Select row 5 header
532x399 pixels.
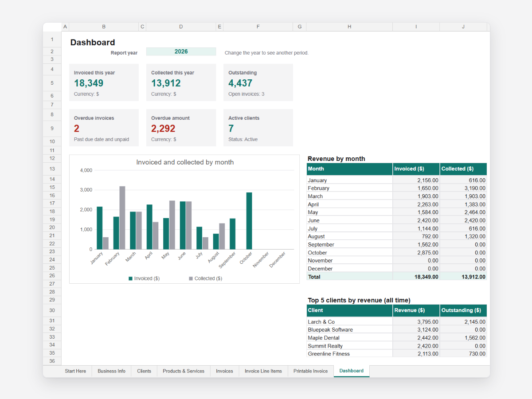coord(52,83)
